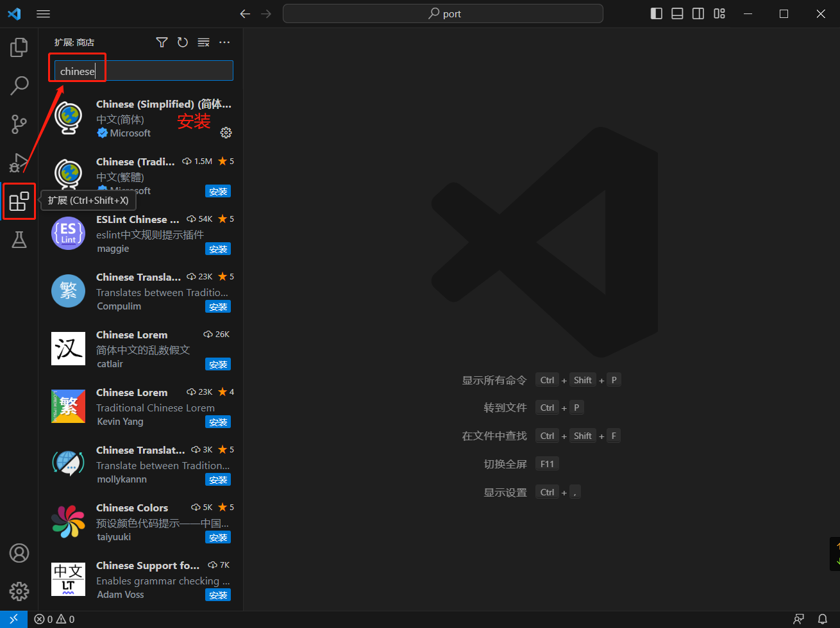Open the Testing flask icon
The height and width of the screenshot is (628, 840).
(x=19, y=240)
